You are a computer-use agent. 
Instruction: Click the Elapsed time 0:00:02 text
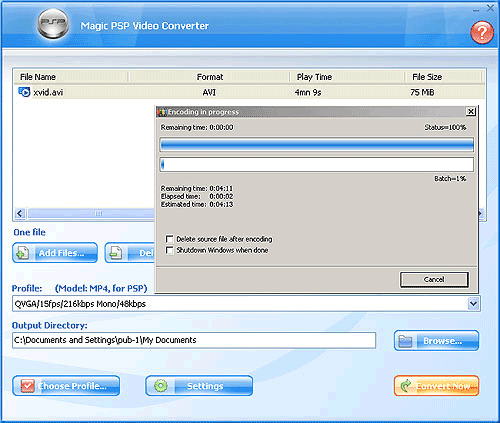pos(197,196)
